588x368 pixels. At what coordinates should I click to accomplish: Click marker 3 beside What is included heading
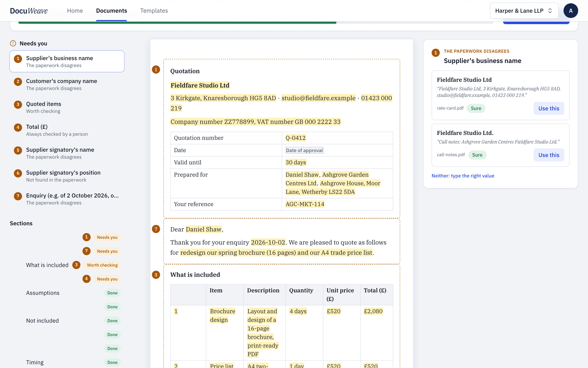point(156,275)
